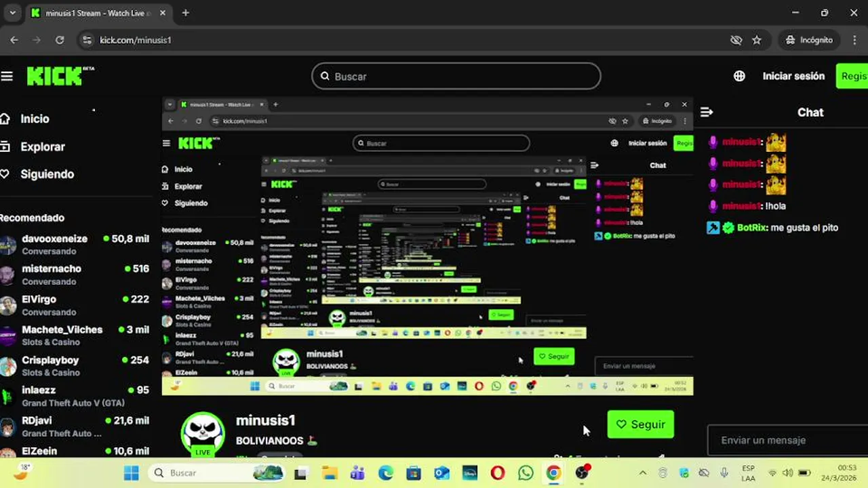Image resolution: width=868 pixels, height=488 pixels.
Task: Click minusis1 panda avatar with LIVE badge
Action: click(202, 434)
